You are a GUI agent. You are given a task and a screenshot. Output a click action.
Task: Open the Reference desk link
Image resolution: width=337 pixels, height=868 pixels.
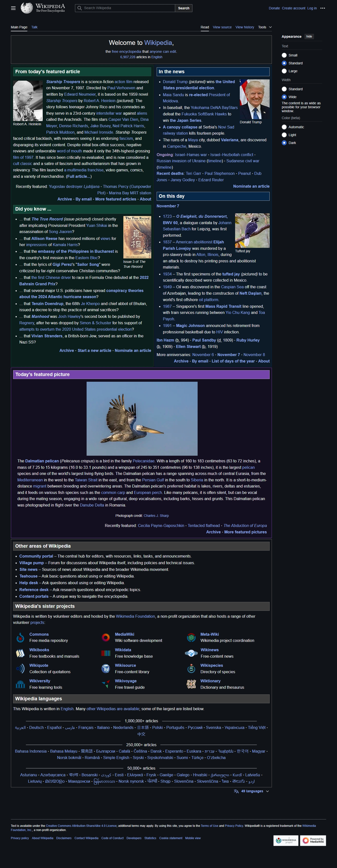34,590
